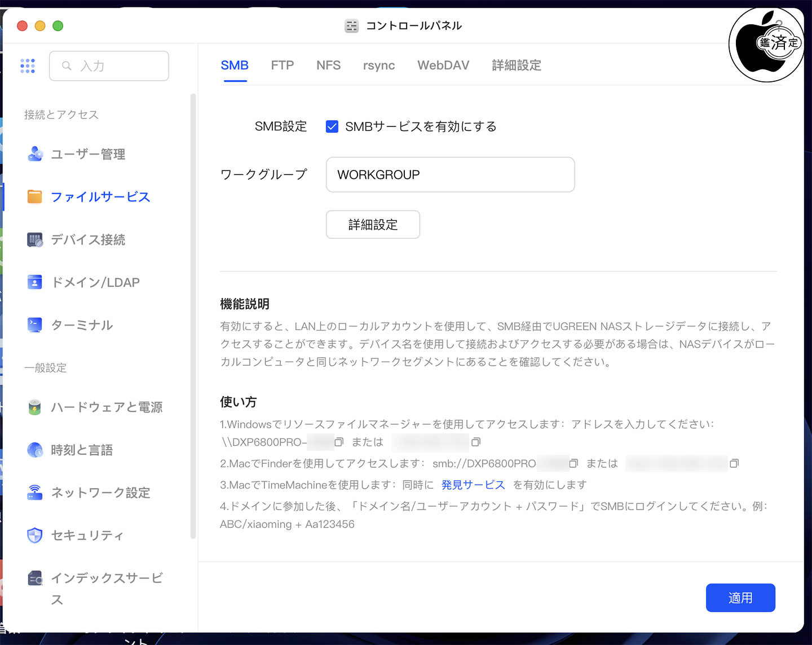Click the Security shield icon
The height and width of the screenshot is (645, 812).
(x=35, y=535)
